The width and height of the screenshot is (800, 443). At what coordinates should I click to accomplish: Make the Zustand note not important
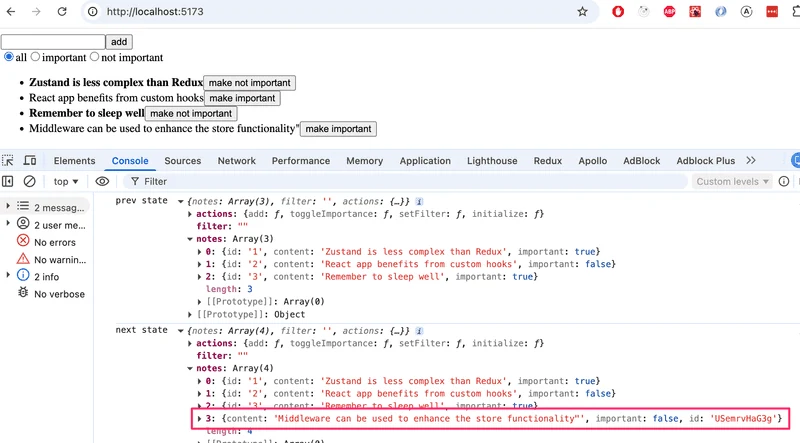(249, 83)
